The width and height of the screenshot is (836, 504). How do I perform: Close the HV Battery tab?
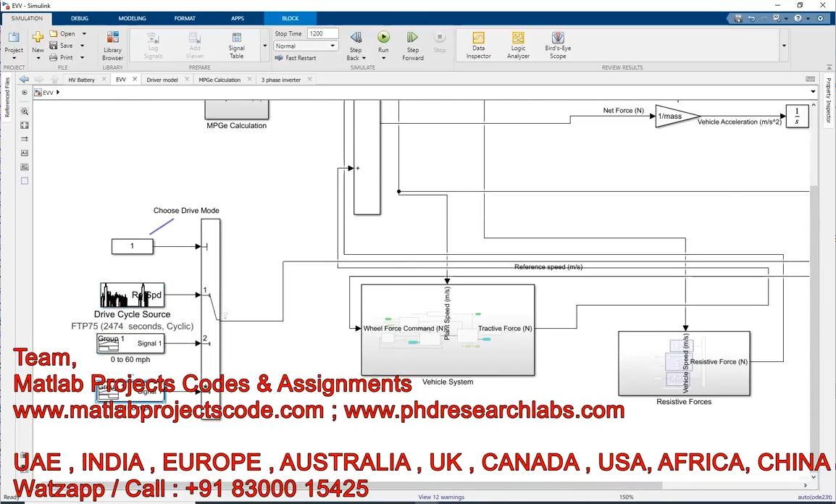(104, 80)
